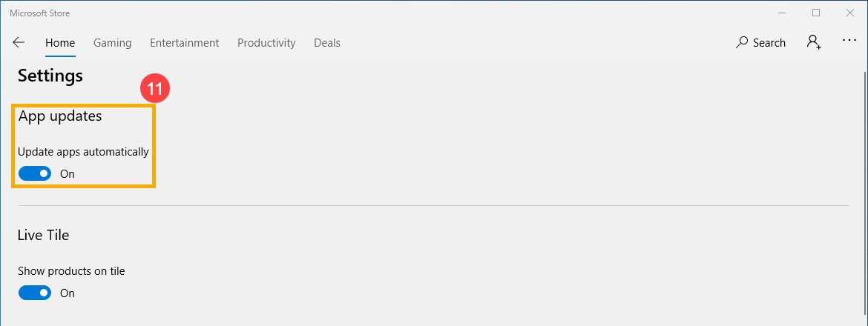Open the Gaming tab
This screenshot has width=868, height=326.
click(x=113, y=43)
